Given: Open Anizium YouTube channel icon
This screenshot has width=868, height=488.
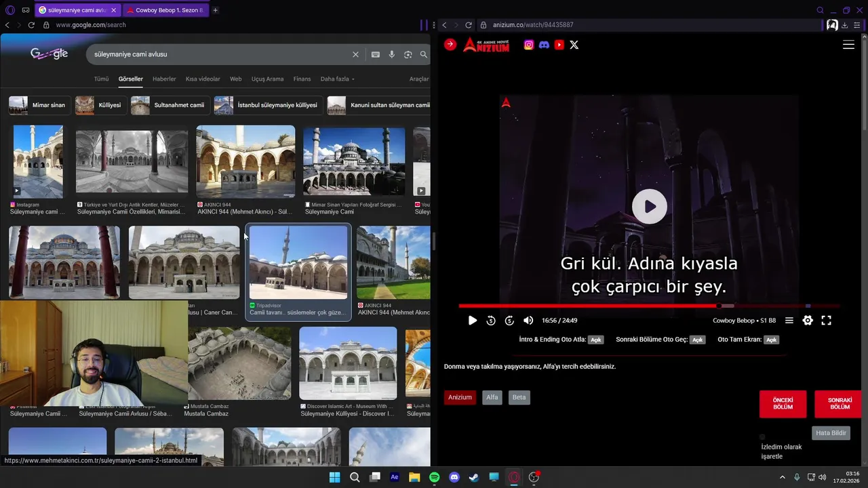Looking at the screenshot, I should pos(559,45).
